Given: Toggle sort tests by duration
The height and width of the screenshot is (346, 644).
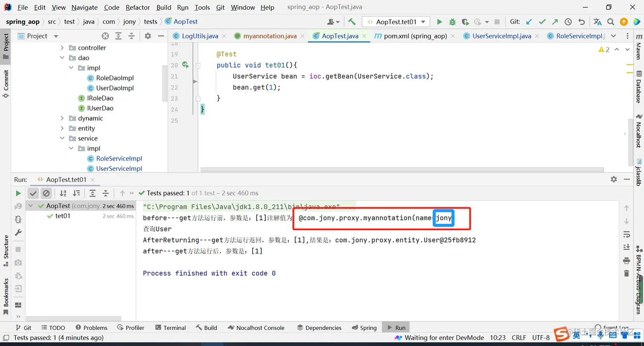Looking at the screenshot, I should [x=76, y=193].
